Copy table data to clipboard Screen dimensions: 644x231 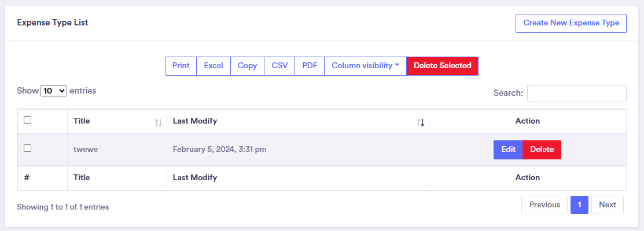click(247, 66)
